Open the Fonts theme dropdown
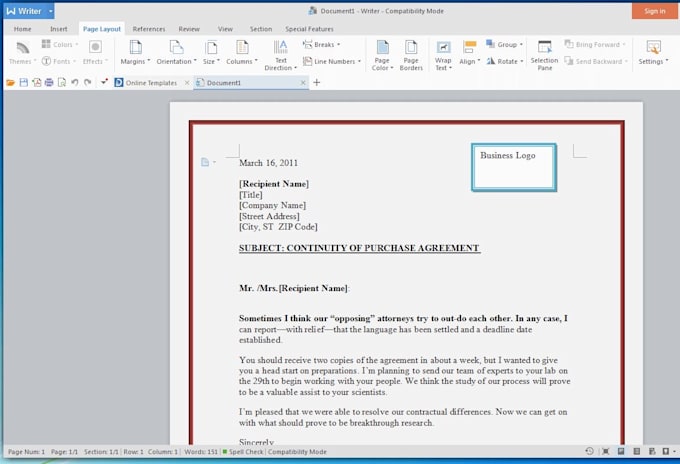680x464 pixels. pyautogui.click(x=59, y=61)
